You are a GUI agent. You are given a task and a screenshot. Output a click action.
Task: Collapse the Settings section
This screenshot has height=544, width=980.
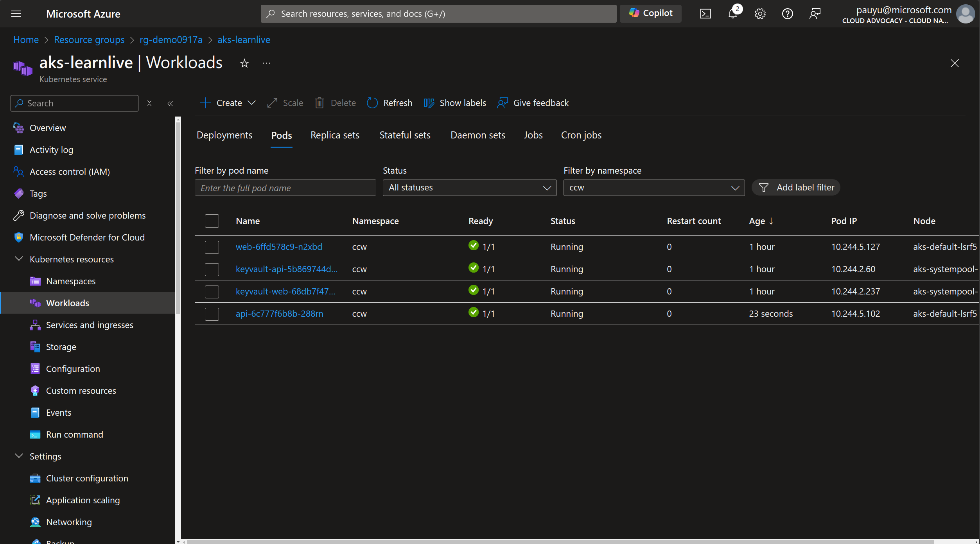pos(19,456)
